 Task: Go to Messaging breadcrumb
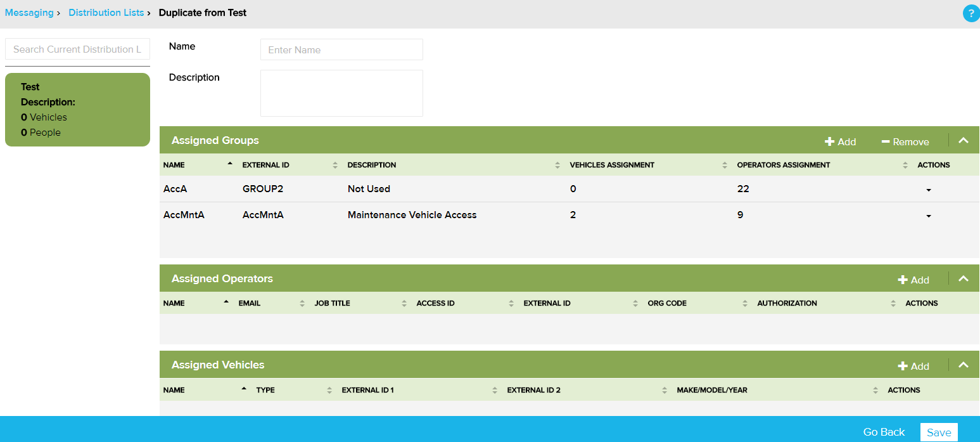(29, 13)
